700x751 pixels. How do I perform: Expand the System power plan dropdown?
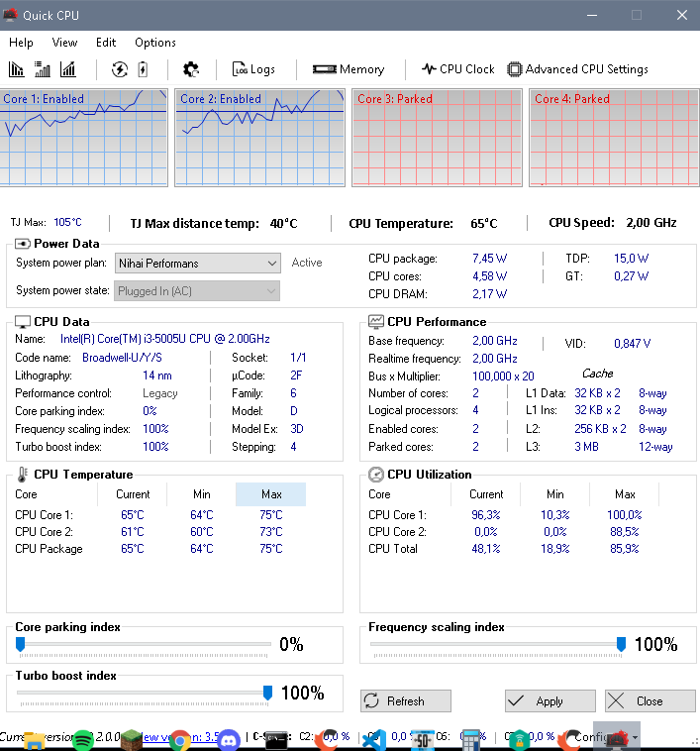pyautogui.click(x=198, y=264)
